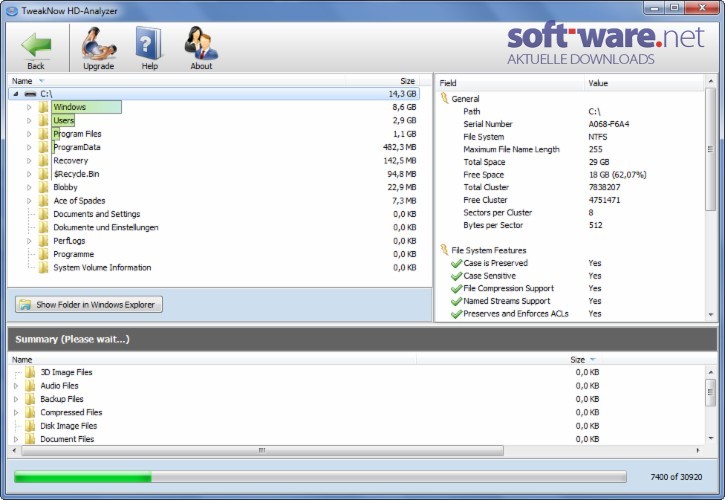Click the 14,3 GB size value
Viewport: 725px width, 500px height.
[402, 94]
